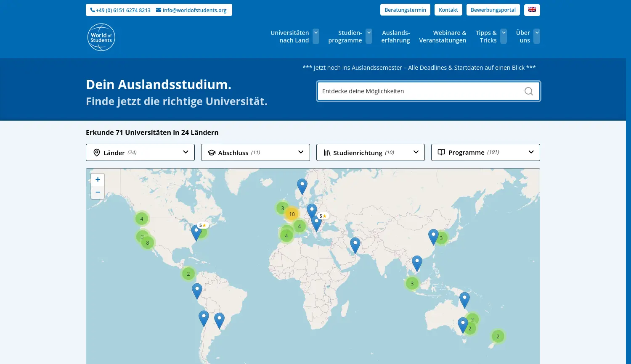Viewport: 631px width, 364px height.
Task: Expand the Studienrichtung (10) filter
Action: (x=370, y=152)
